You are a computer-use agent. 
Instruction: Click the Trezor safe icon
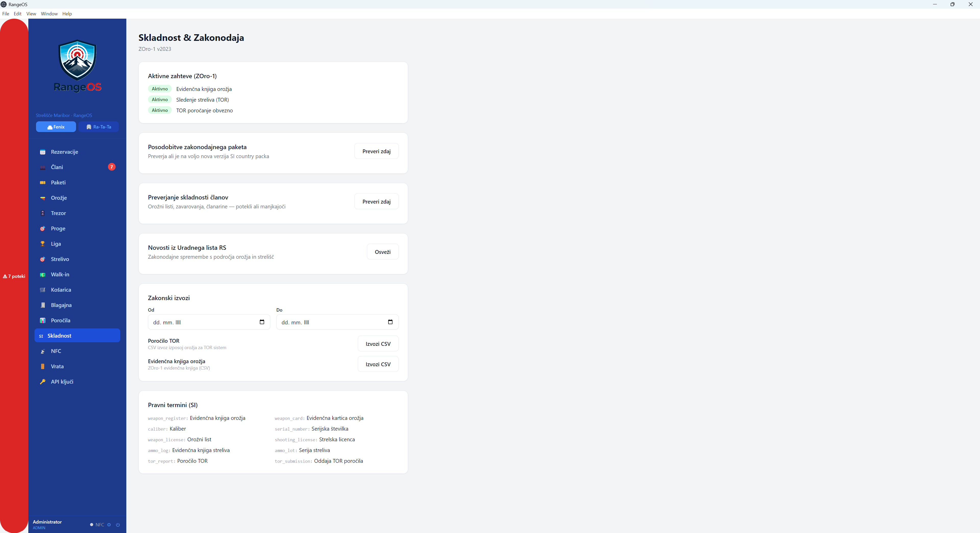[x=43, y=213]
